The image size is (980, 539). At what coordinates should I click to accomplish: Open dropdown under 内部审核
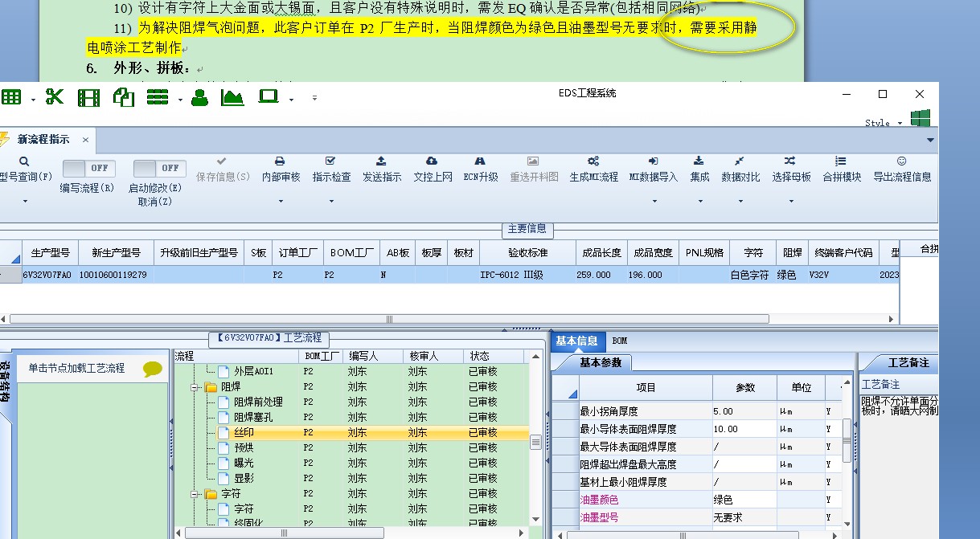click(281, 201)
